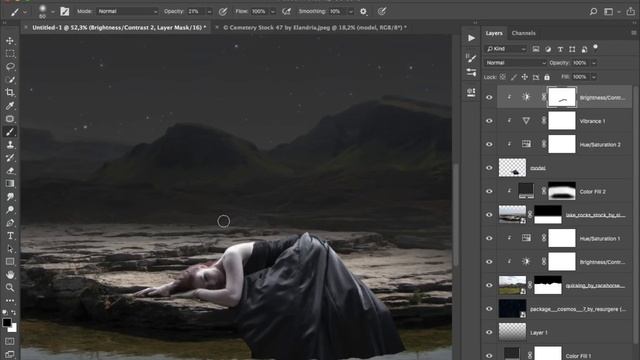Toggle the Brush Settings panel in options bar
Screen dimensions: 640x360
click(x=64, y=11)
